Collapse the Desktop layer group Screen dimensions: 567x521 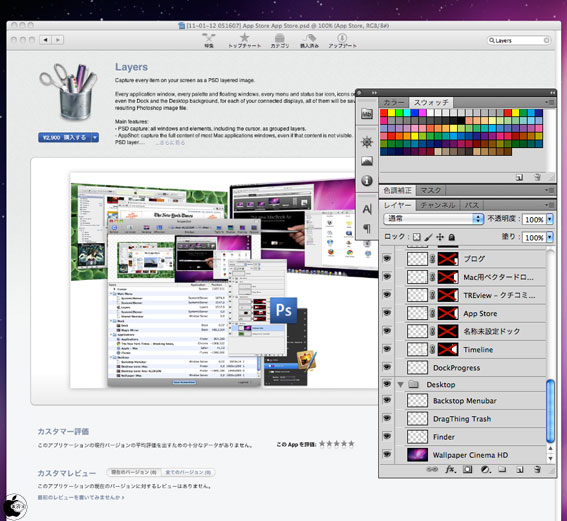pyautogui.click(x=400, y=385)
